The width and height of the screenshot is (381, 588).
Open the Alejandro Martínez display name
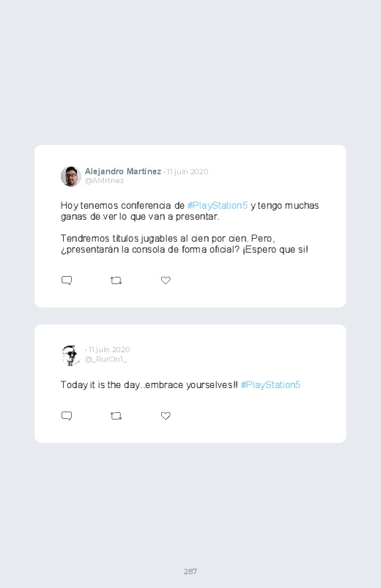[x=123, y=171]
